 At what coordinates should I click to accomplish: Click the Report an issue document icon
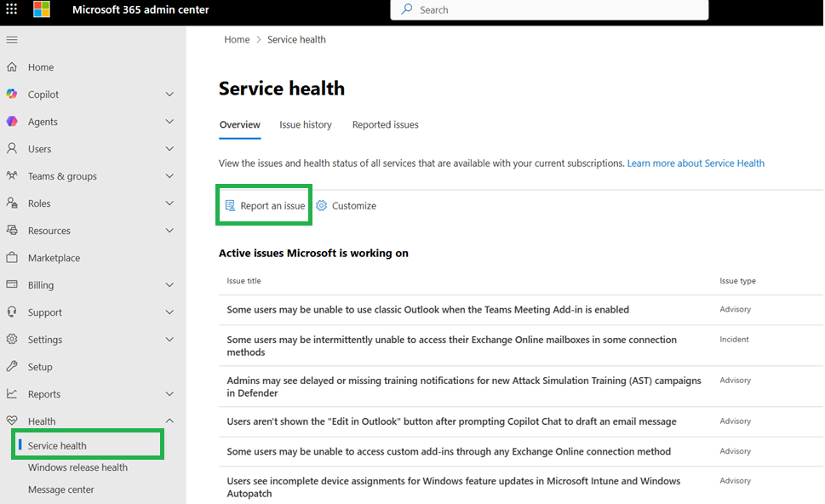click(x=230, y=206)
